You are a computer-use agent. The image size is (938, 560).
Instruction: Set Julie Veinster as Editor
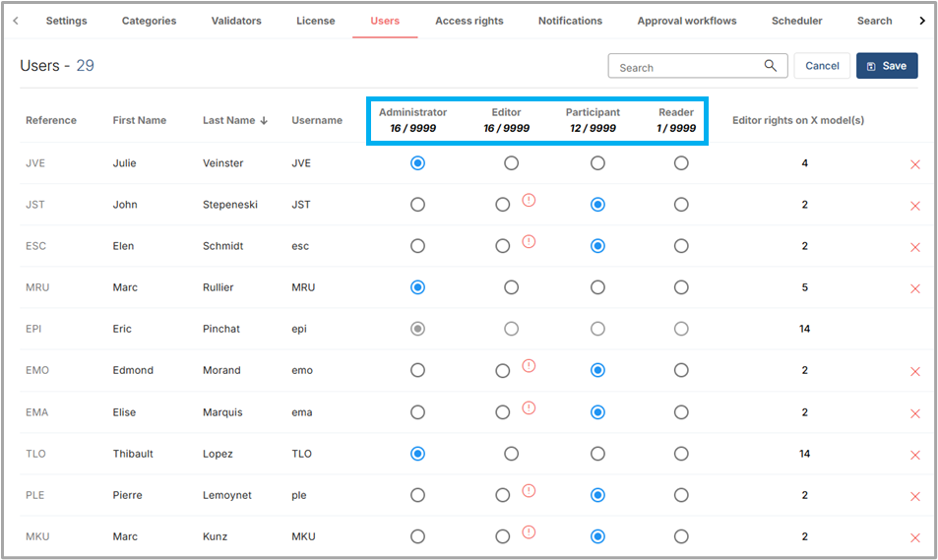511,163
